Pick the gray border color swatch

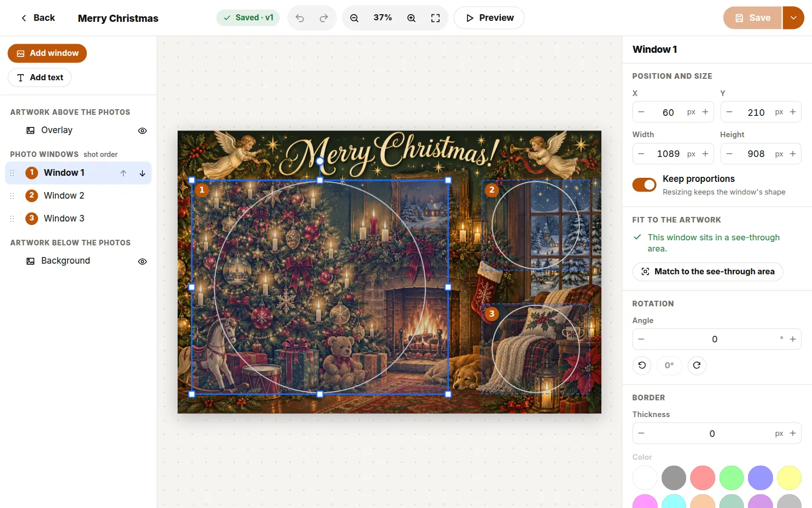tap(674, 478)
